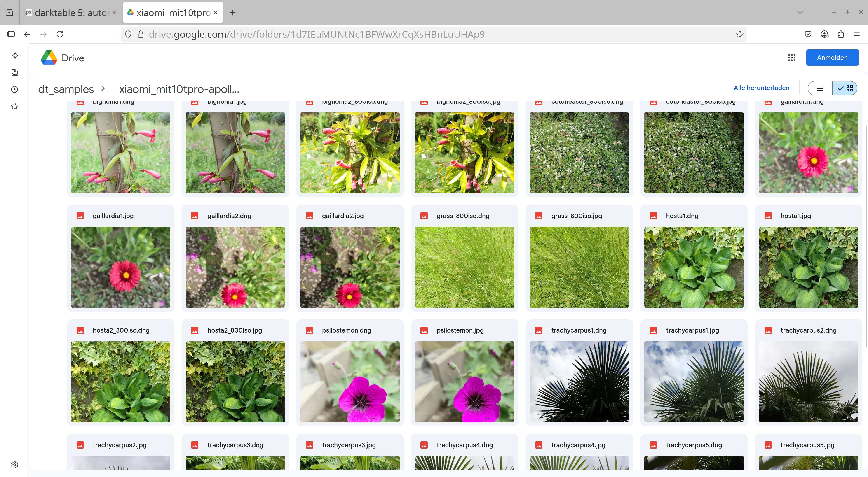Close the xiaomi_mit10tpro tab
Screen dimensions: 868x477
[x=216, y=12]
